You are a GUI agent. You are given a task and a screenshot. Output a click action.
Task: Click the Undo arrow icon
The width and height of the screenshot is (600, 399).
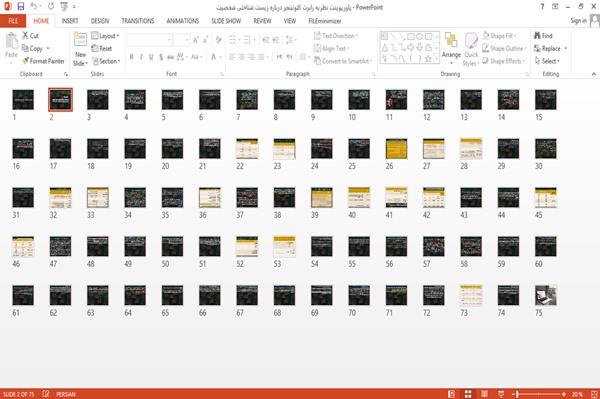pos(34,7)
